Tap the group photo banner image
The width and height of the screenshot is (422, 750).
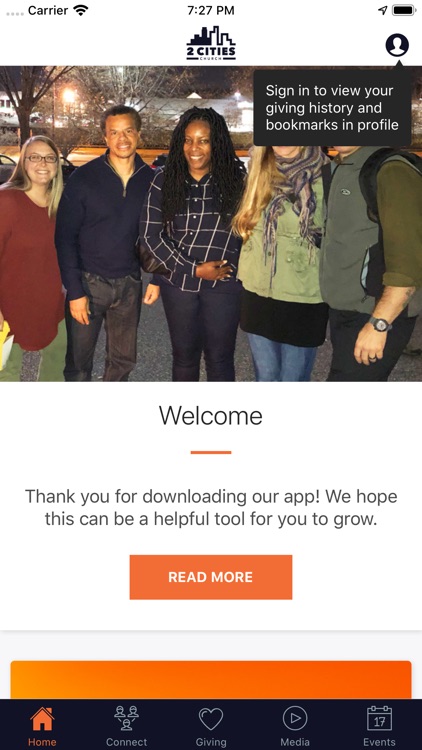[x=211, y=223]
